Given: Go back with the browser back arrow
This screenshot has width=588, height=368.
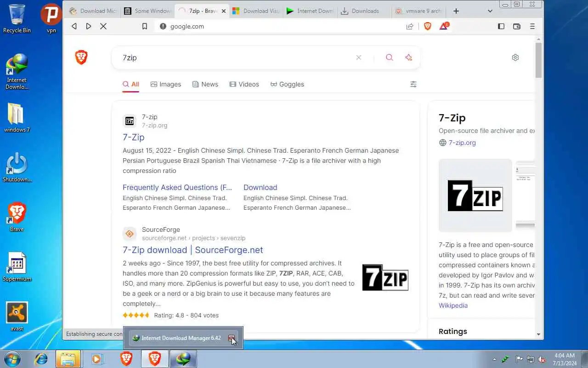Looking at the screenshot, I should tap(74, 26).
